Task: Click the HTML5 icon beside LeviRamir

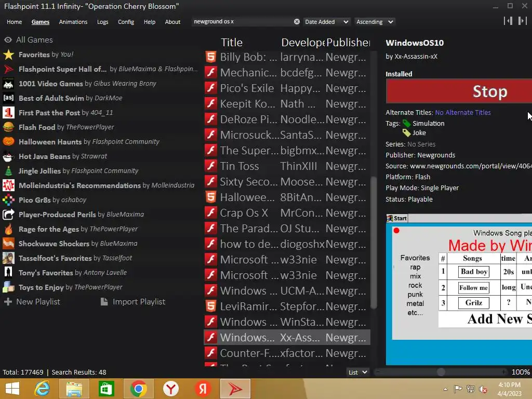Action: click(211, 307)
